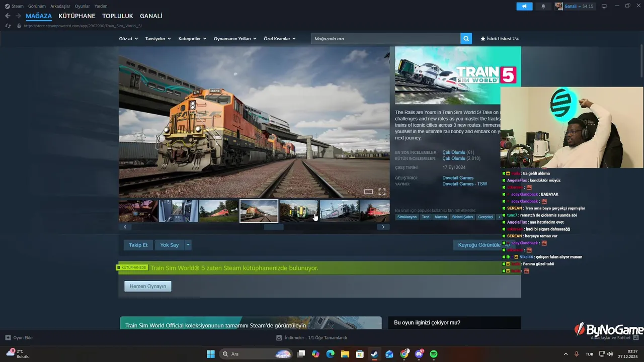
Task: Open İstek Listesi wishlist
Action: click(499, 39)
